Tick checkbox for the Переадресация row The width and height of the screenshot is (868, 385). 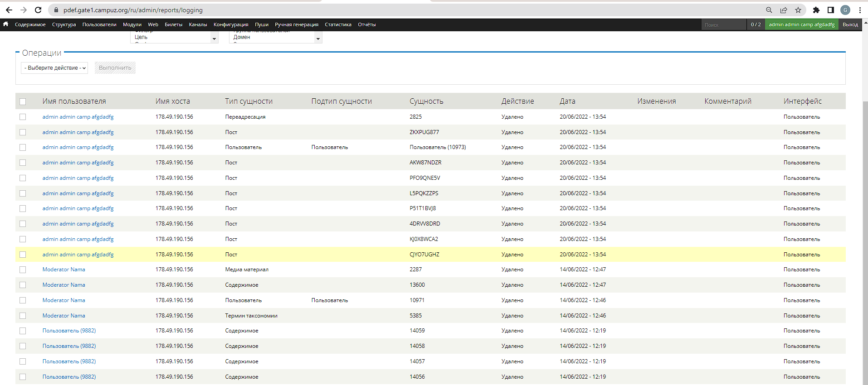pos(23,117)
